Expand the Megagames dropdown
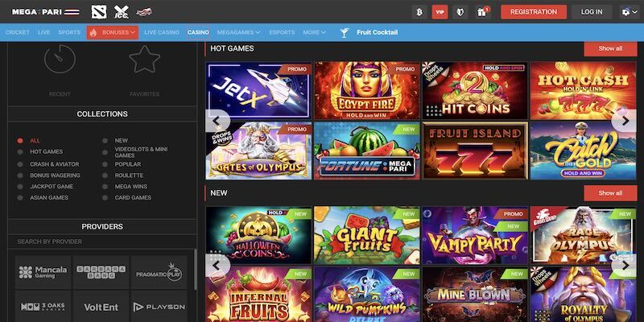The height and width of the screenshot is (322, 644). click(x=238, y=32)
